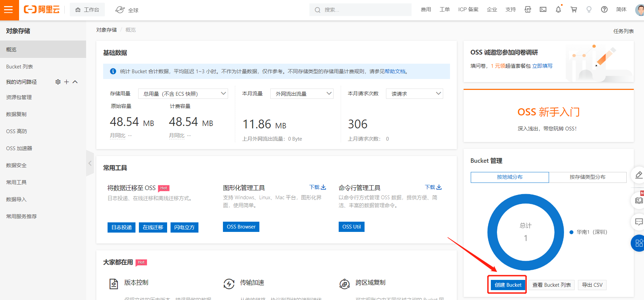Open the notifications bell
644x300 pixels.
pyautogui.click(x=558, y=10)
